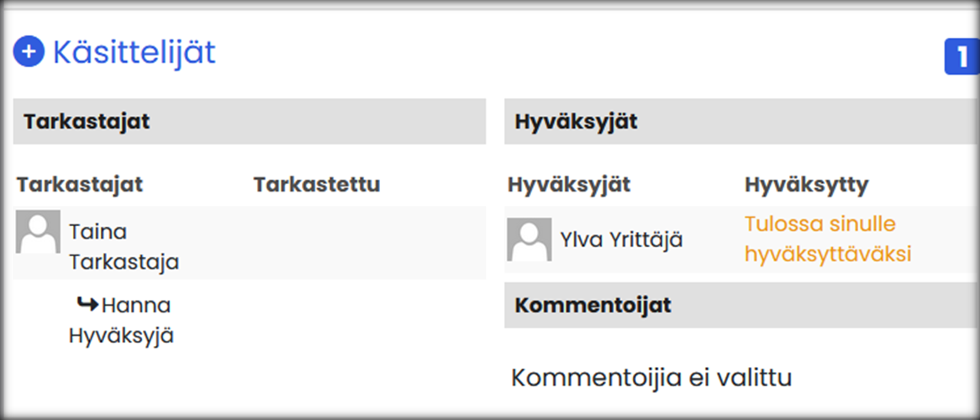The height and width of the screenshot is (420, 980).
Task: Click the Kommentoijia ei valittu text
Action: (x=651, y=377)
